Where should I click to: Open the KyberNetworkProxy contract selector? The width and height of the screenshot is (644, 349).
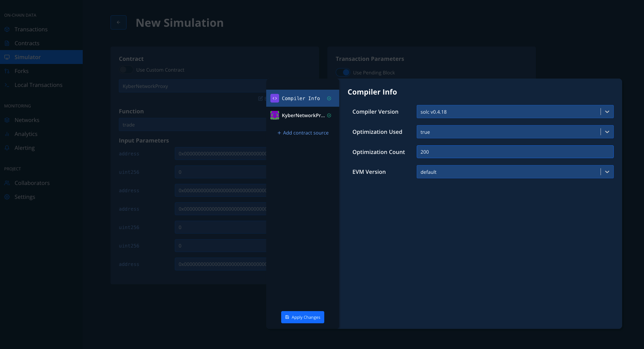click(x=193, y=86)
